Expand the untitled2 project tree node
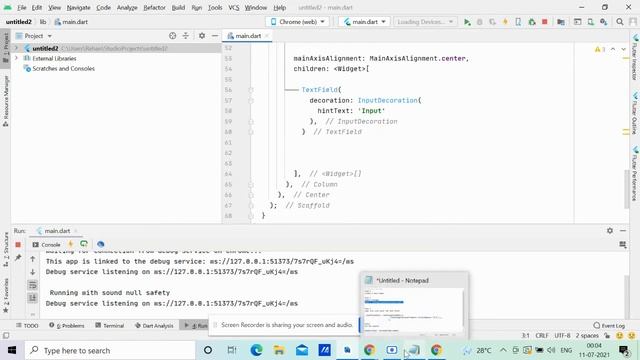 point(16,48)
